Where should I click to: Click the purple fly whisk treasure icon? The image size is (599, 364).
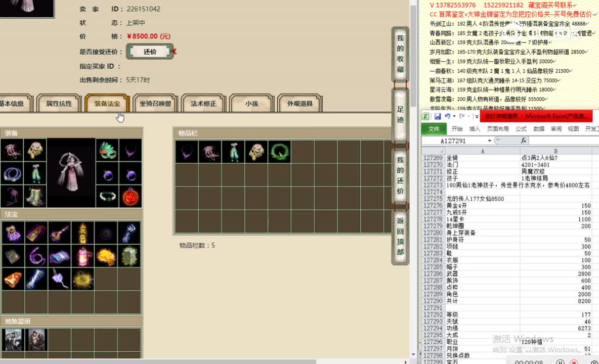(x=59, y=279)
